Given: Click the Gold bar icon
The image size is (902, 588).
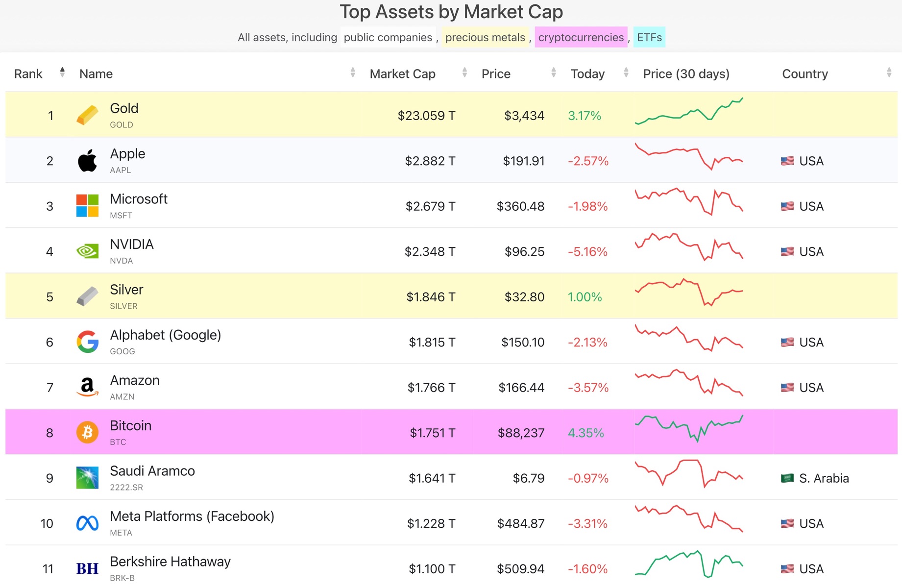Looking at the screenshot, I should (87, 116).
